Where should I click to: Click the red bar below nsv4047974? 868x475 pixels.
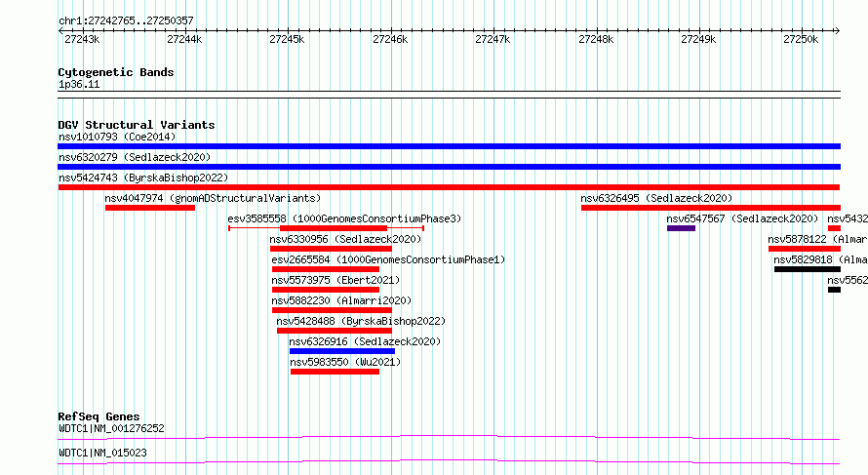150,208
